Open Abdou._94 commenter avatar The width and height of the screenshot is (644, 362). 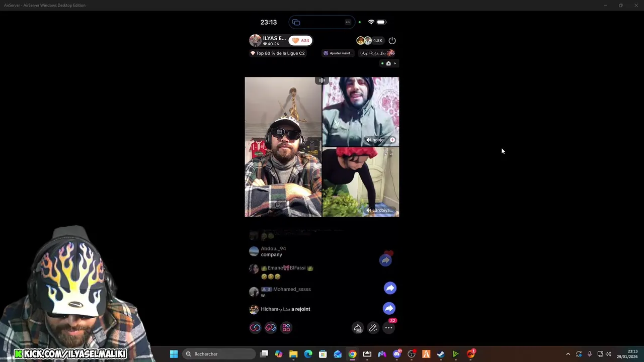coord(254,251)
